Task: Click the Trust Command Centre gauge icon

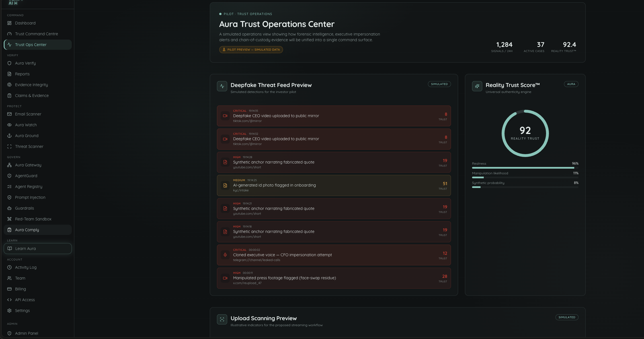Action: point(9,34)
